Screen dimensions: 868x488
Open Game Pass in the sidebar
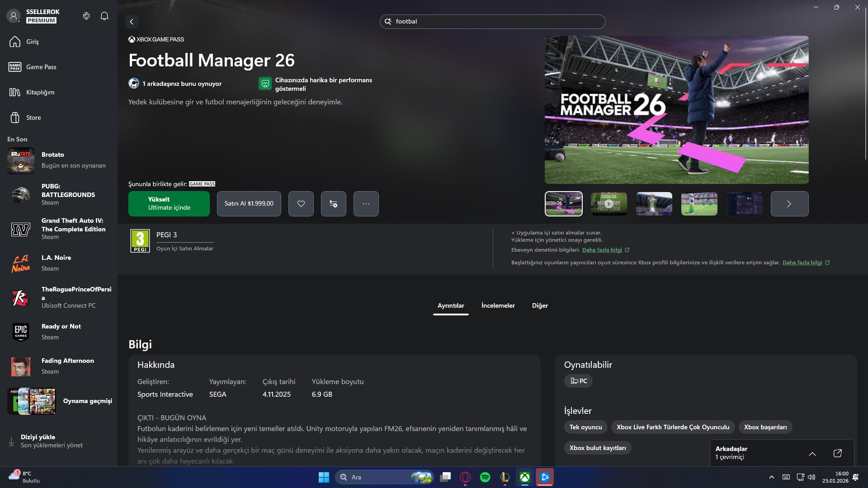coord(59,67)
